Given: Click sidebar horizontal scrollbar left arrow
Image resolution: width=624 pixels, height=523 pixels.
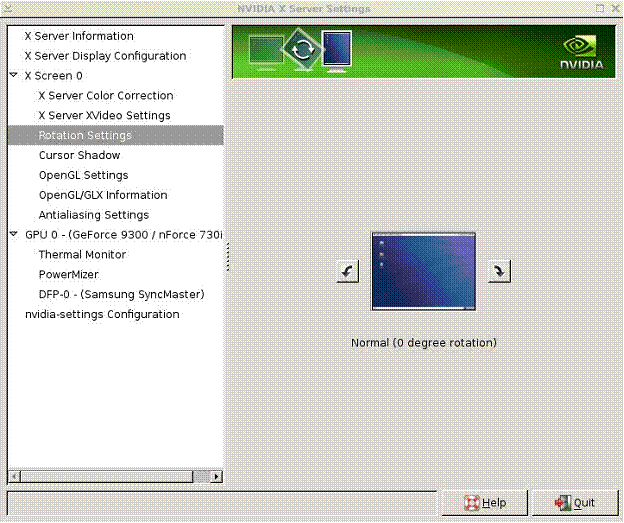Looking at the screenshot, I should tap(14, 476).
